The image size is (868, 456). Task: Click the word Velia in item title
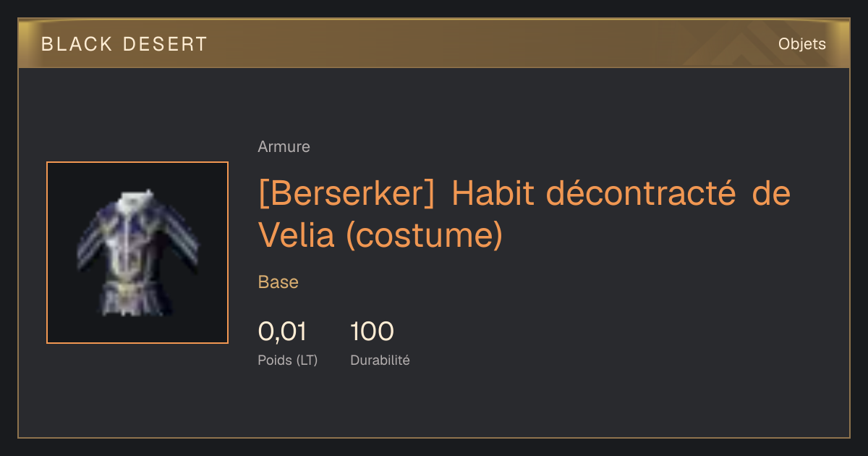point(297,236)
